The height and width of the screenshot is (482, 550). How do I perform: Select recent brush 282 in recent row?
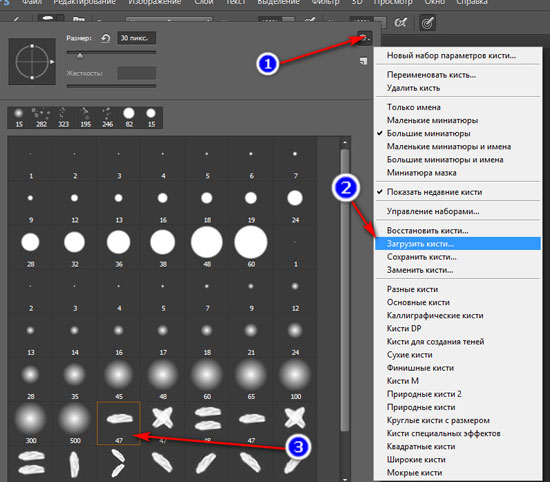click(x=41, y=118)
